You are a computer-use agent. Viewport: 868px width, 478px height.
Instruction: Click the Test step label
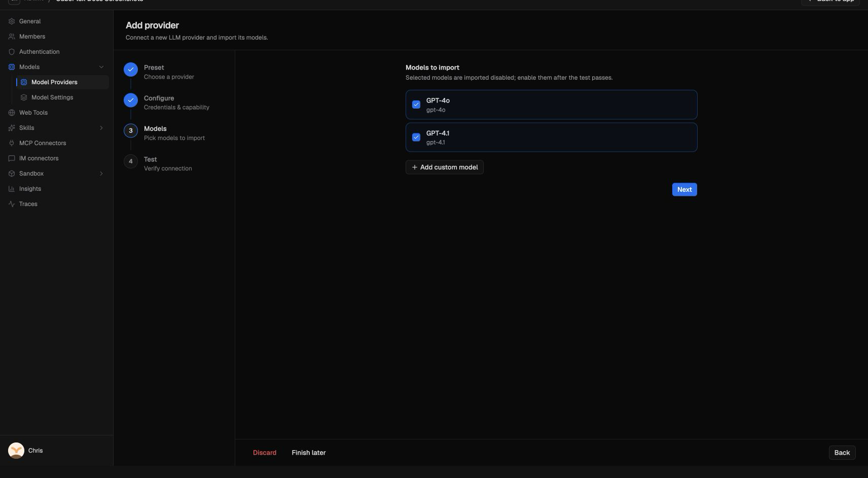(150, 159)
